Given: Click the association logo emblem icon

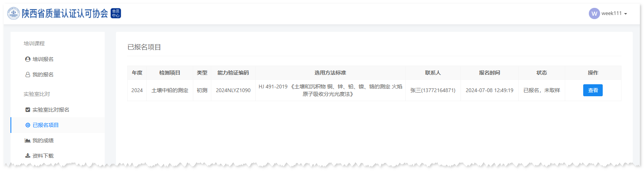Looking at the screenshot, I should (x=14, y=13).
